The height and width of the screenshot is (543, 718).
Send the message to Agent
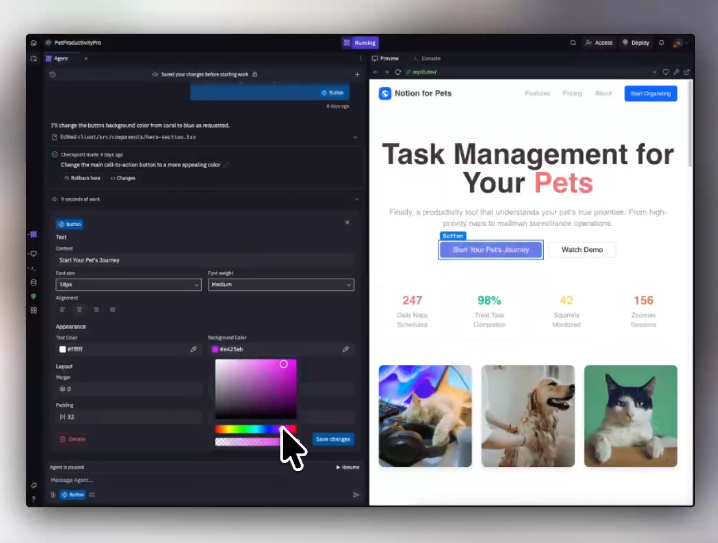pos(356,494)
